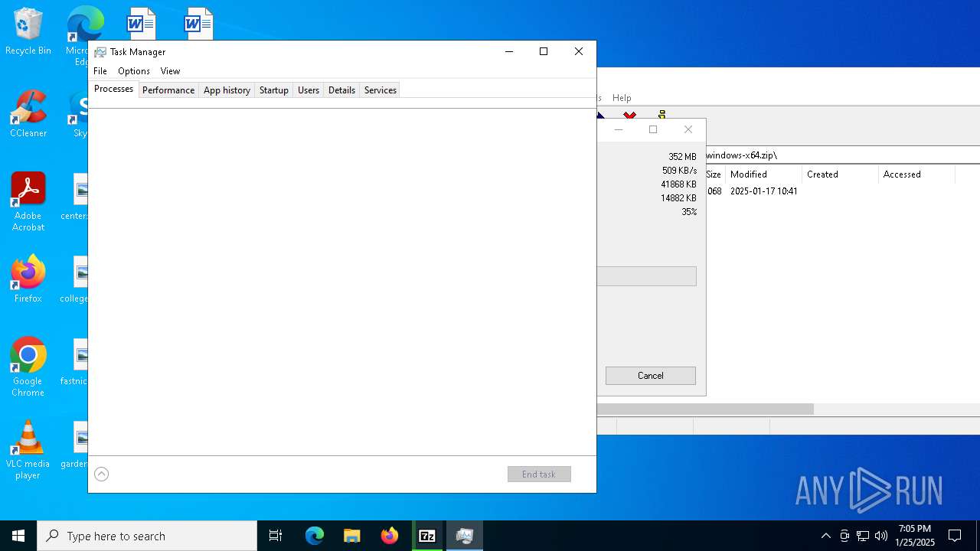
Task: Select the first Word document on the desktop
Action: (141, 24)
